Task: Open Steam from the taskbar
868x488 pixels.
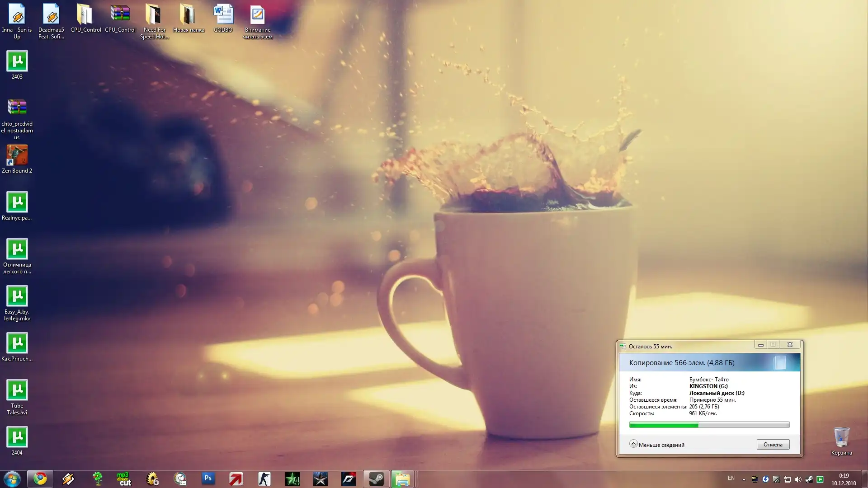Action: point(376,479)
